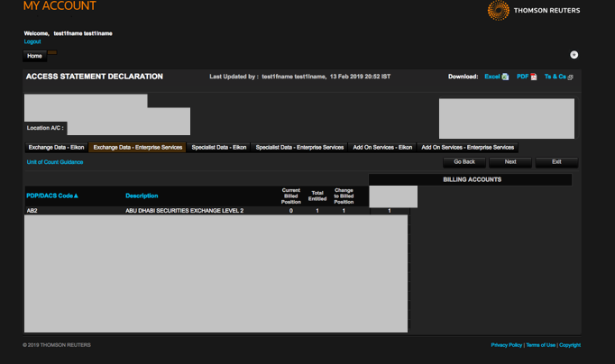This screenshot has height=364, width=615.
Task: Click the billing account input with value 1
Action: point(390,211)
